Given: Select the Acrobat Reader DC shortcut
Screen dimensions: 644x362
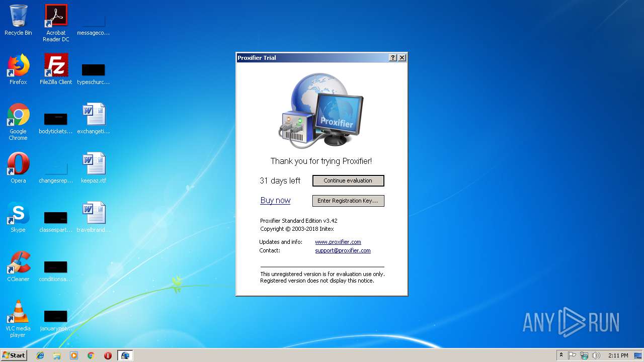Looking at the screenshot, I should coord(56,23).
